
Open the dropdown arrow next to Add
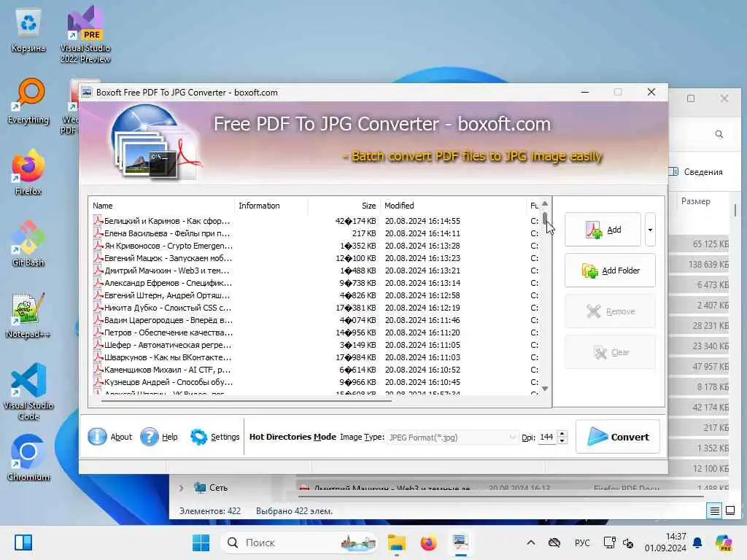pyautogui.click(x=650, y=230)
